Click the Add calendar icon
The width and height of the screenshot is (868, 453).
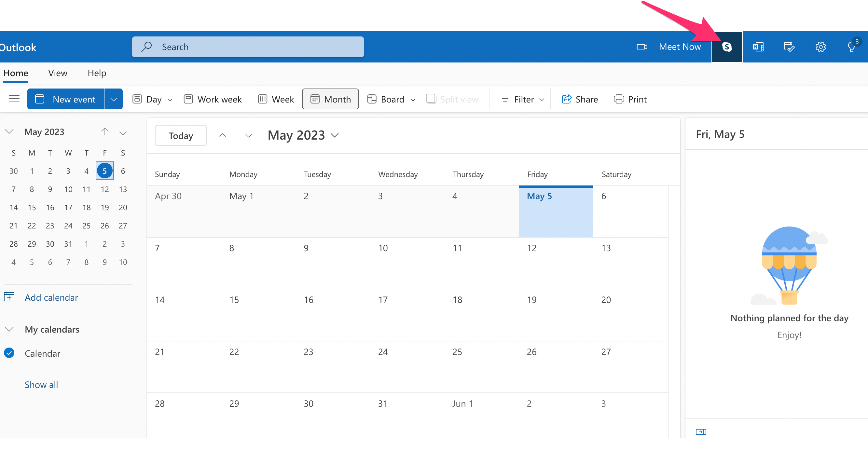coord(9,297)
